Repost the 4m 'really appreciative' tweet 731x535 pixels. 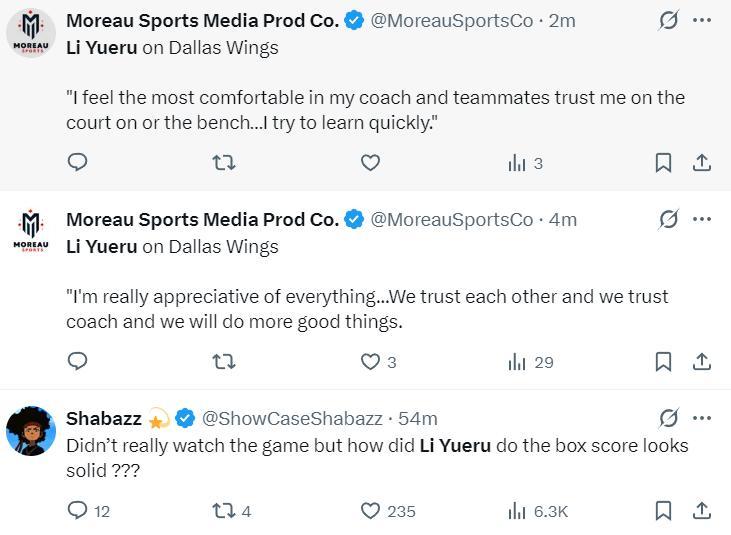224,361
